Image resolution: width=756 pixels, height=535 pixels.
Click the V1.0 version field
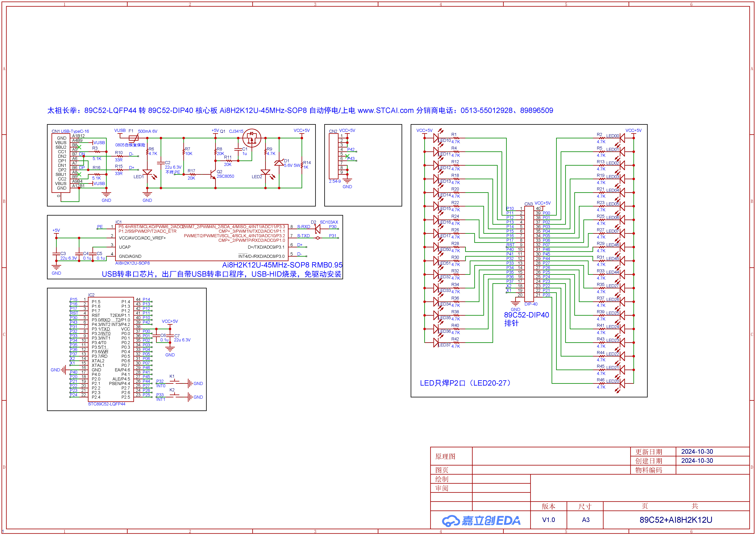(548, 520)
